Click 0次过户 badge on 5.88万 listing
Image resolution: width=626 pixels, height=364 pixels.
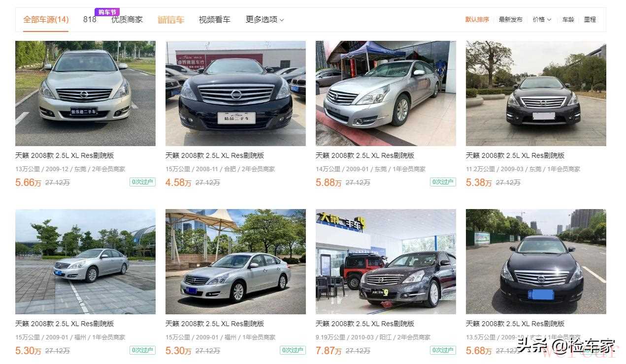click(443, 182)
